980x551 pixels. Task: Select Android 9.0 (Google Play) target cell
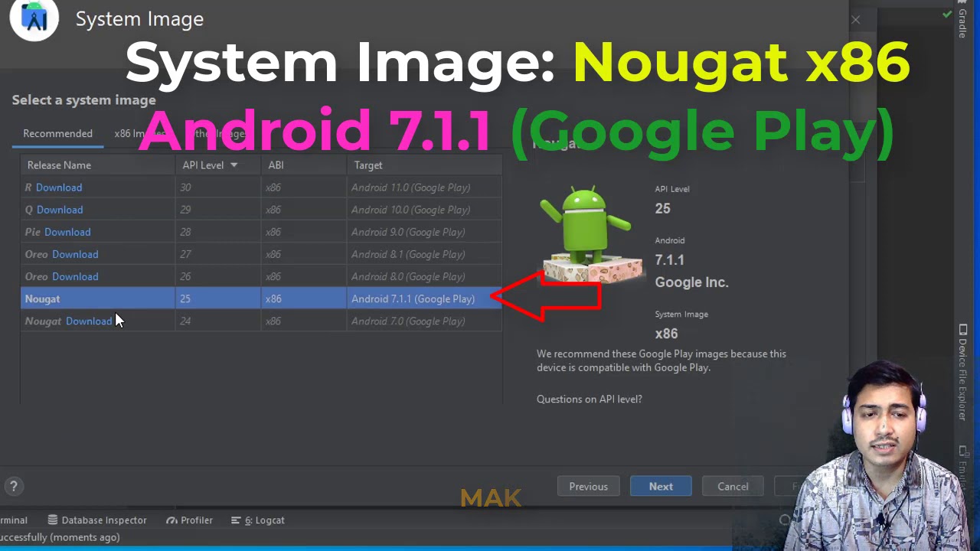click(x=425, y=232)
